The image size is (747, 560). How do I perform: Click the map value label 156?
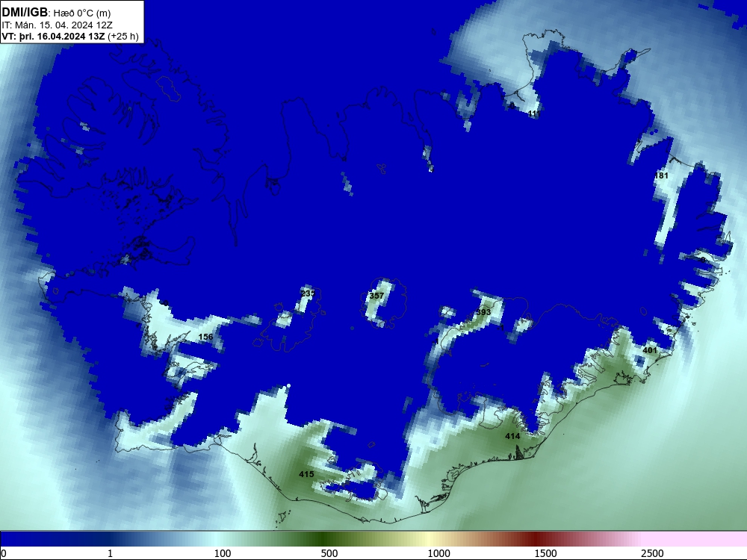coord(205,337)
